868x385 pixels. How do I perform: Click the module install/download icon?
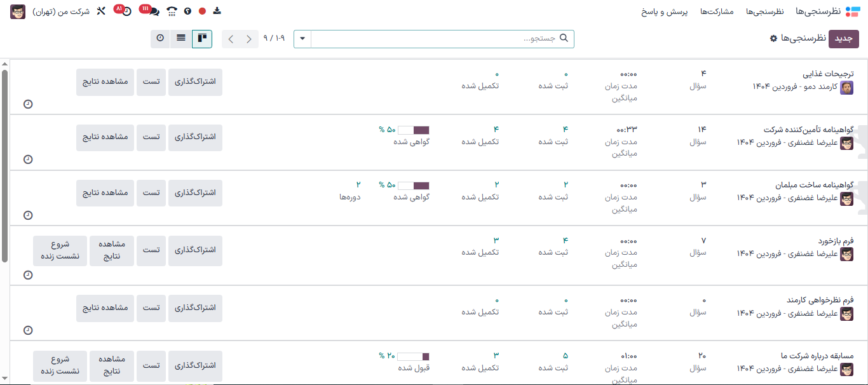click(217, 11)
